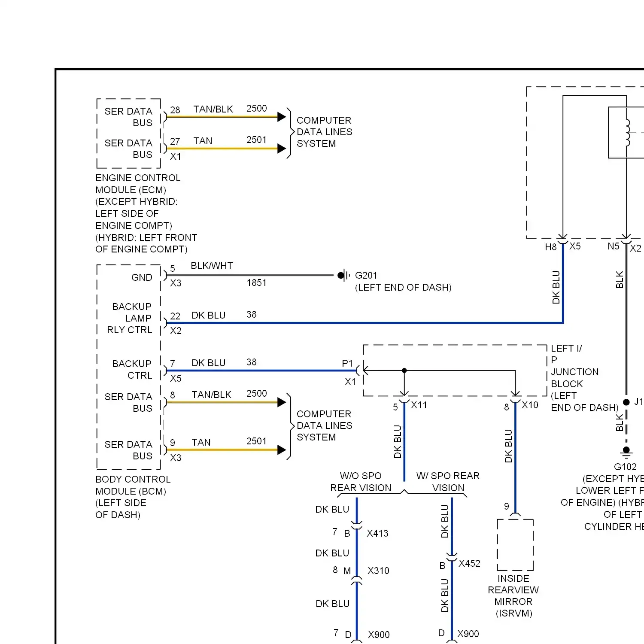This screenshot has height=644, width=644.
Task: Click the "P1" connector pin label
Action: coord(347,363)
